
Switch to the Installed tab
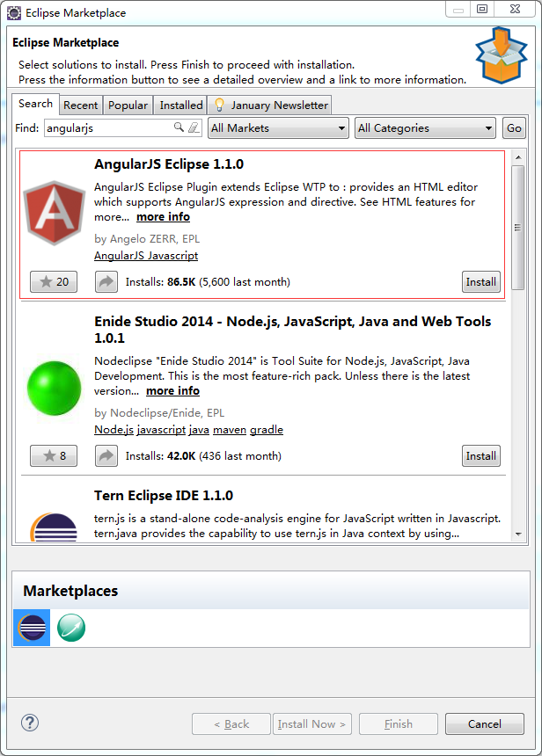(x=181, y=105)
